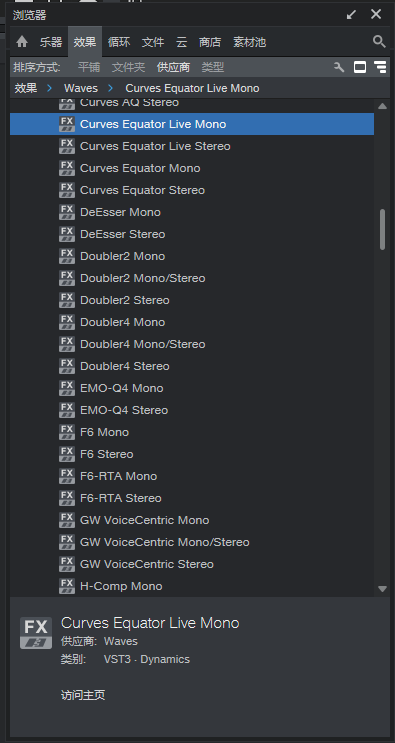Click the vertical scrollbar thumb
Image resolution: width=395 pixels, height=743 pixels.
382,229
